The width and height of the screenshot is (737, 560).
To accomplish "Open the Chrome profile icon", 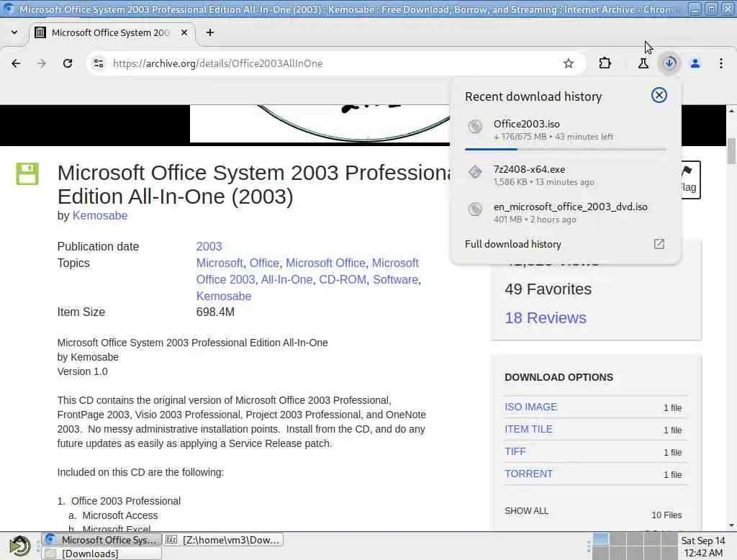I will (695, 63).
